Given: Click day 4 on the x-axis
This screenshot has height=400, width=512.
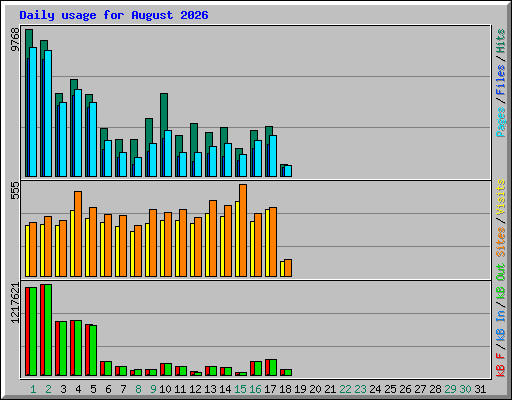Looking at the screenshot, I should [x=78, y=389].
